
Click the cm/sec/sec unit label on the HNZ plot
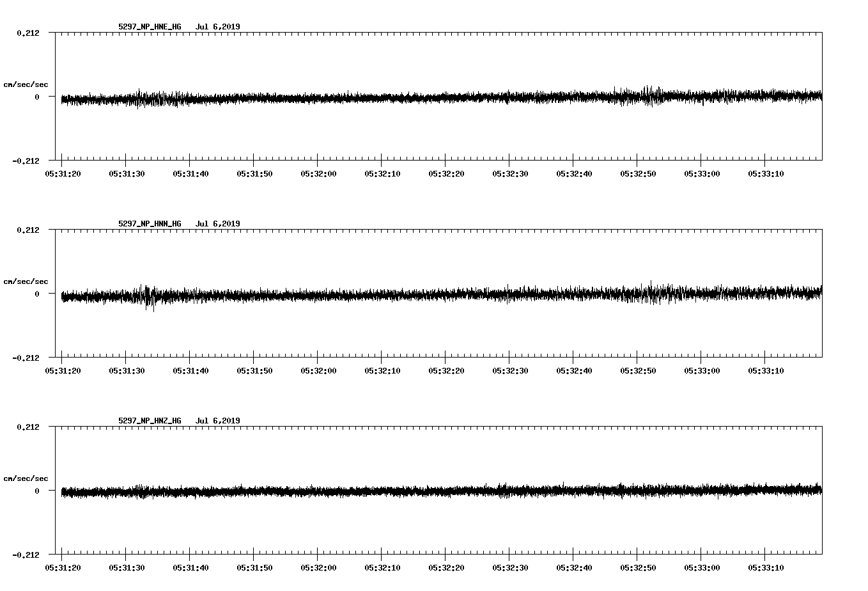(26, 478)
